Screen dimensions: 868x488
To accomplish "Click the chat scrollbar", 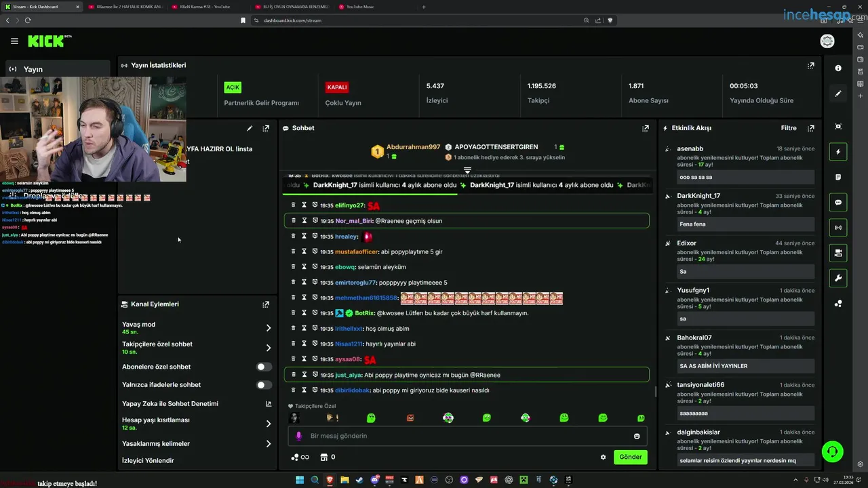I will point(655,391).
